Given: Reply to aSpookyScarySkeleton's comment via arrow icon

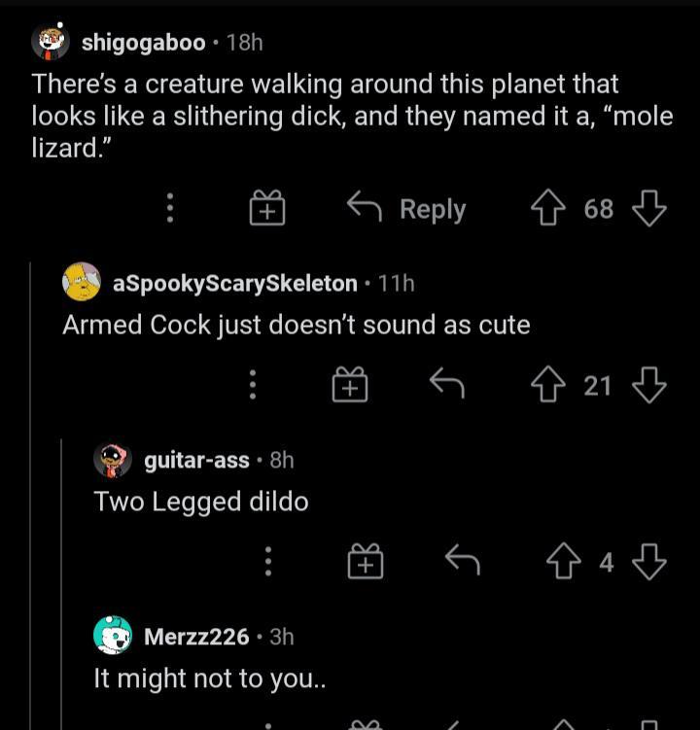Looking at the screenshot, I should pyautogui.click(x=447, y=386).
